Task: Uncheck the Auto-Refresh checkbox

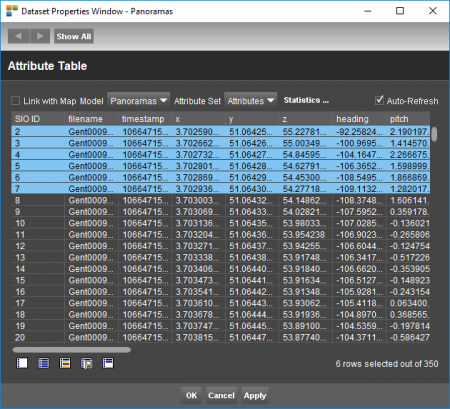Action: [x=379, y=100]
